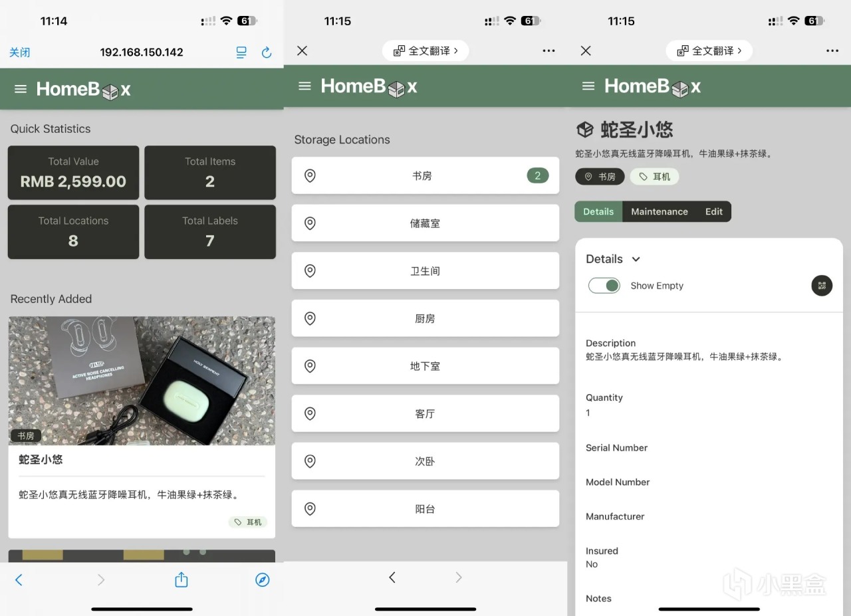
Task: Open the three-dots menu on Storage Locations screen
Action: tap(548, 51)
